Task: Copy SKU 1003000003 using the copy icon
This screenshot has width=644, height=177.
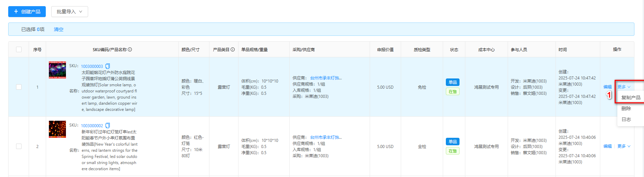Action: click(108, 66)
